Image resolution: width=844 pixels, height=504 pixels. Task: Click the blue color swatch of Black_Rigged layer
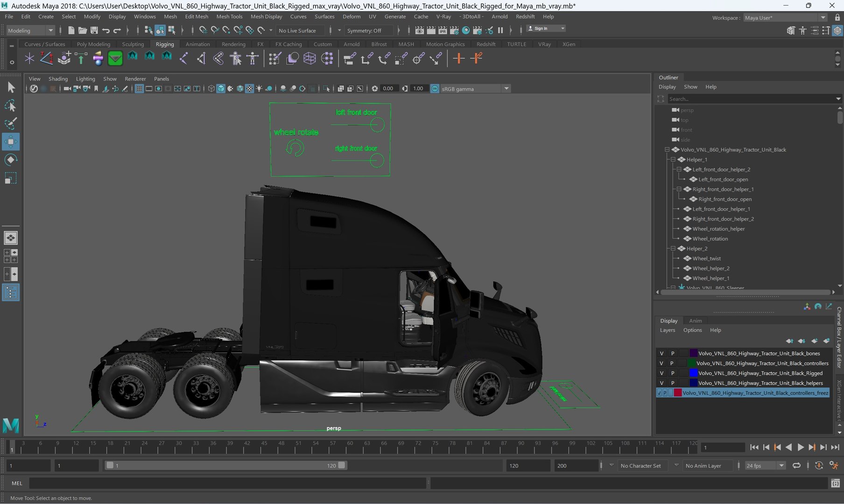click(694, 373)
